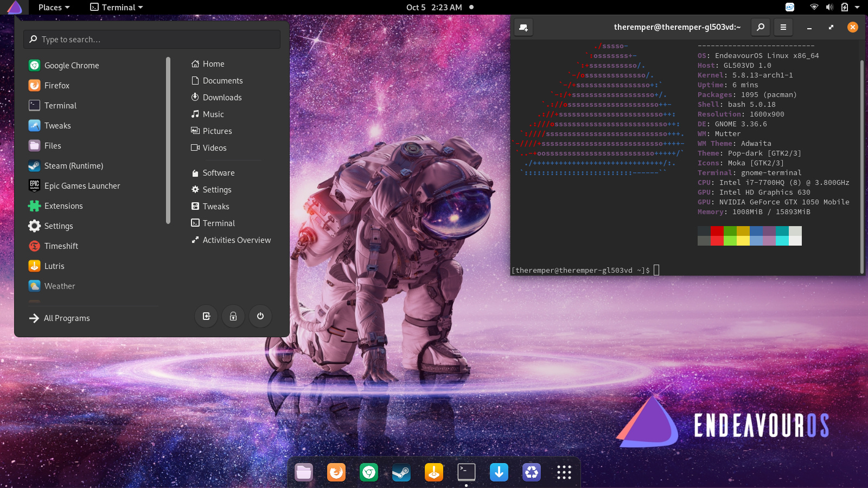Open the blue download app in dock
Image resolution: width=868 pixels, height=488 pixels.
[499, 472]
